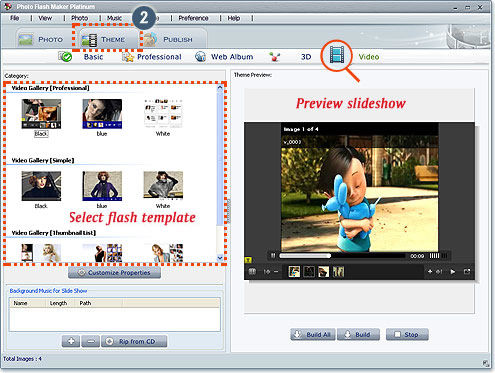Click the play arrow in preview player bar
The width and height of the screenshot is (495, 373).
pos(453,272)
